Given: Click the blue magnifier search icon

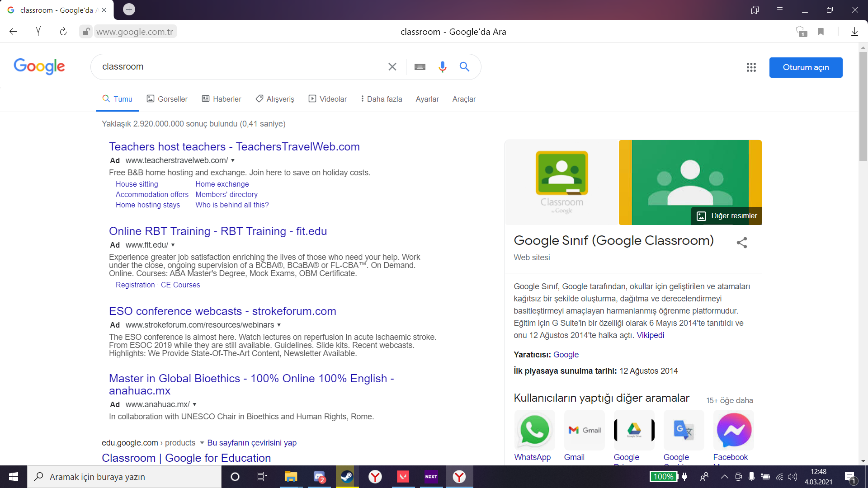Looking at the screenshot, I should tap(464, 67).
